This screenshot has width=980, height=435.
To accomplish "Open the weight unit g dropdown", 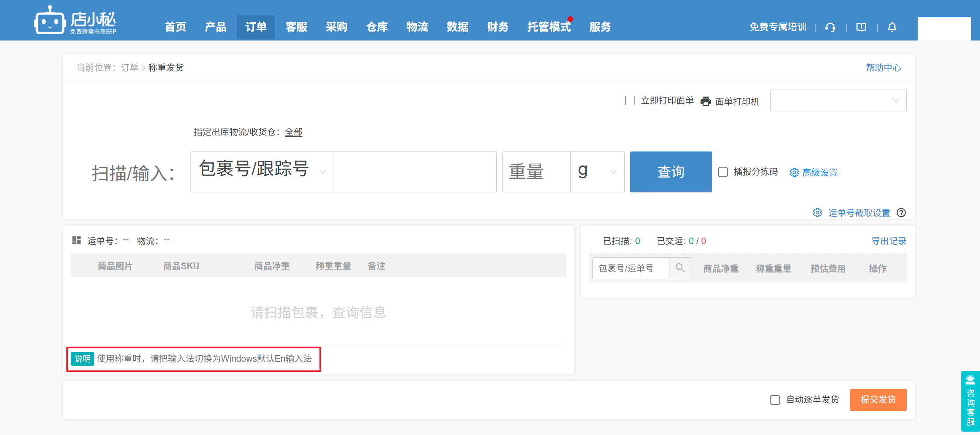I will (x=597, y=172).
